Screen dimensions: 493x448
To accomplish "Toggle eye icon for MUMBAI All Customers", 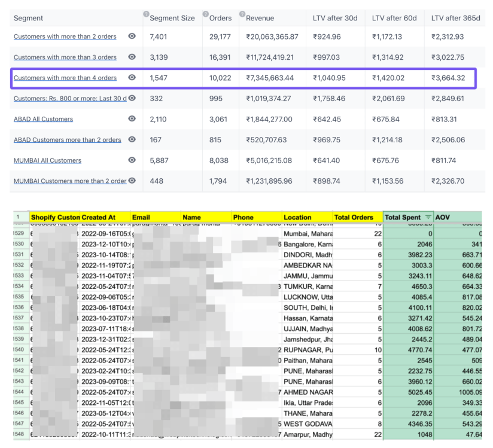I will [132, 160].
